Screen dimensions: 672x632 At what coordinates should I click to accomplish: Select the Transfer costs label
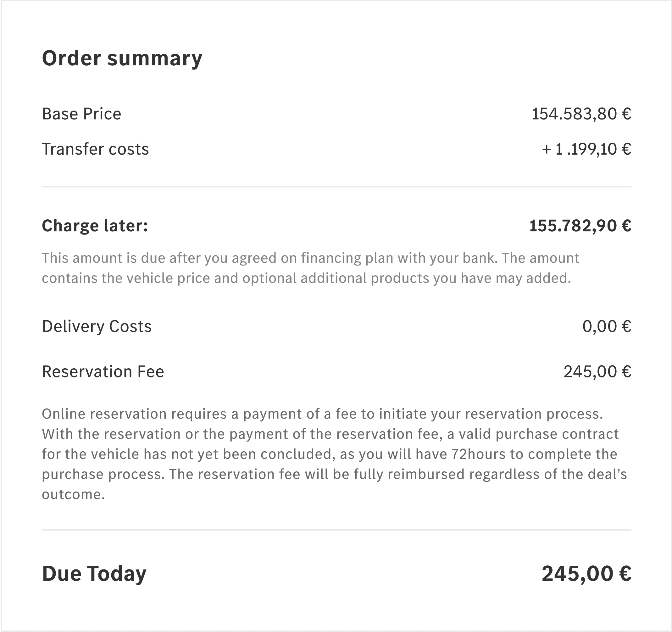95,149
